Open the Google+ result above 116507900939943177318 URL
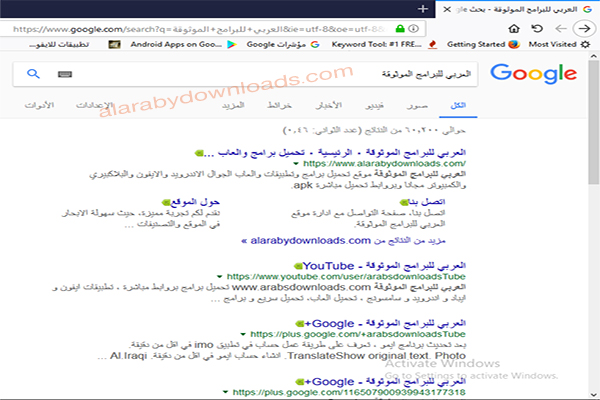This screenshot has height=400, width=600. tap(385, 382)
